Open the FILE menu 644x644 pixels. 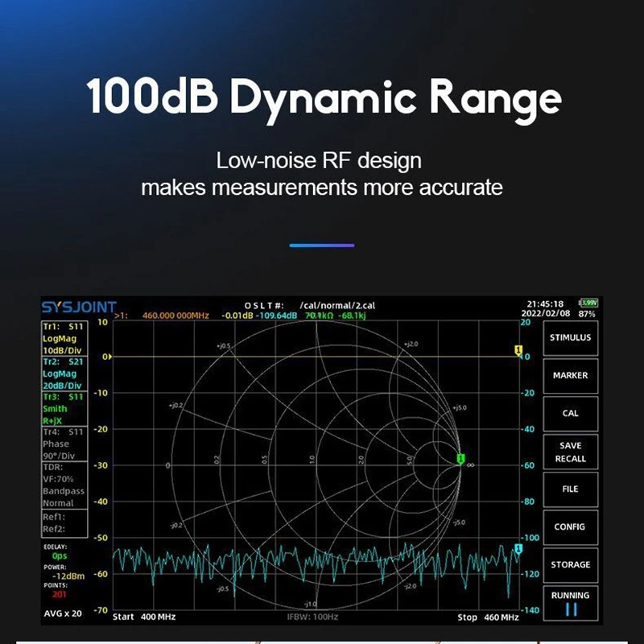pos(571,489)
